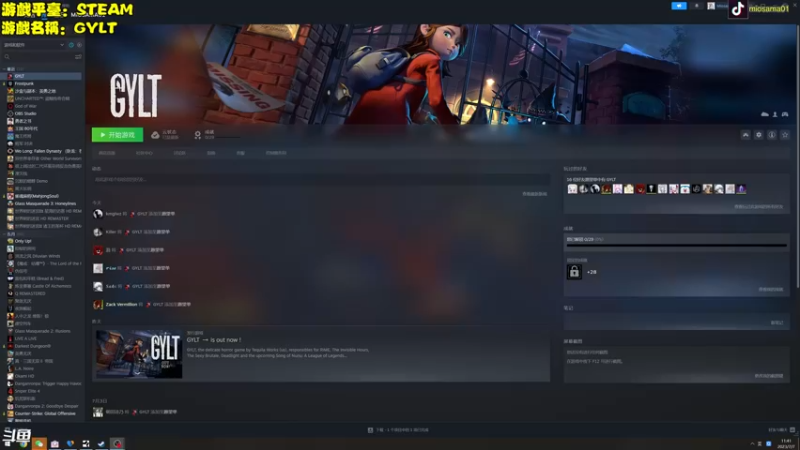
Task: Click the vertical scrollbar on the right edge
Action: 797,156
